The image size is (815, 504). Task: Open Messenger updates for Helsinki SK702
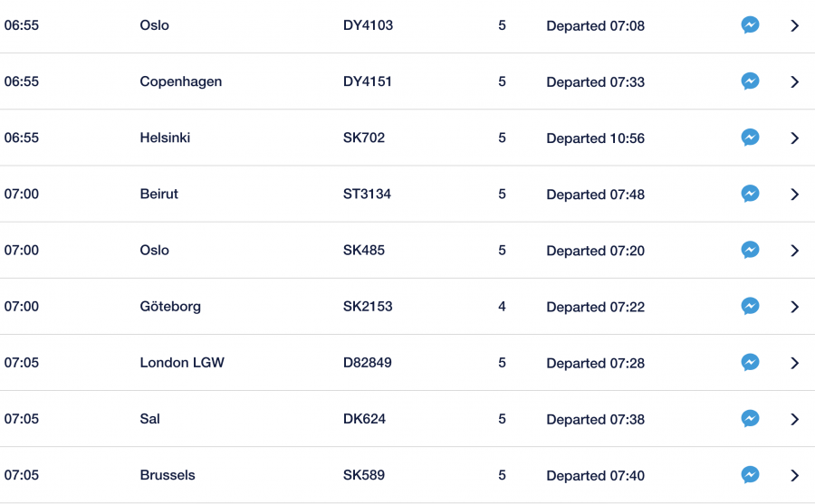coord(750,138)
